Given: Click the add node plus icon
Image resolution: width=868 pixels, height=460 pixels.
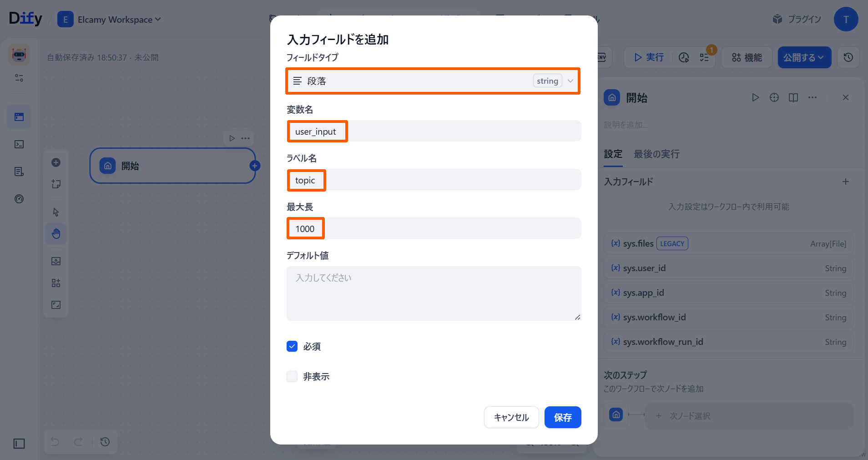Looking at the screenshot, I should (x=56, y=162).
